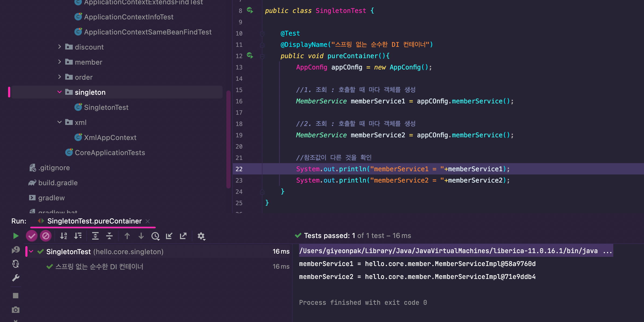Click the SingletonTest class name in editor
Image resolution: width=644 pixels, height=322 pixels.
[x=341, y=10]
